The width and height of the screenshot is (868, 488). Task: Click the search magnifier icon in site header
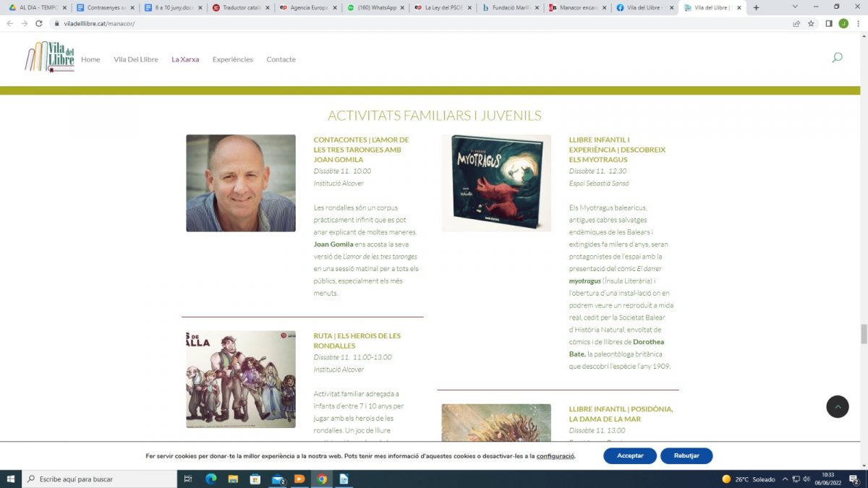(837, 58)
